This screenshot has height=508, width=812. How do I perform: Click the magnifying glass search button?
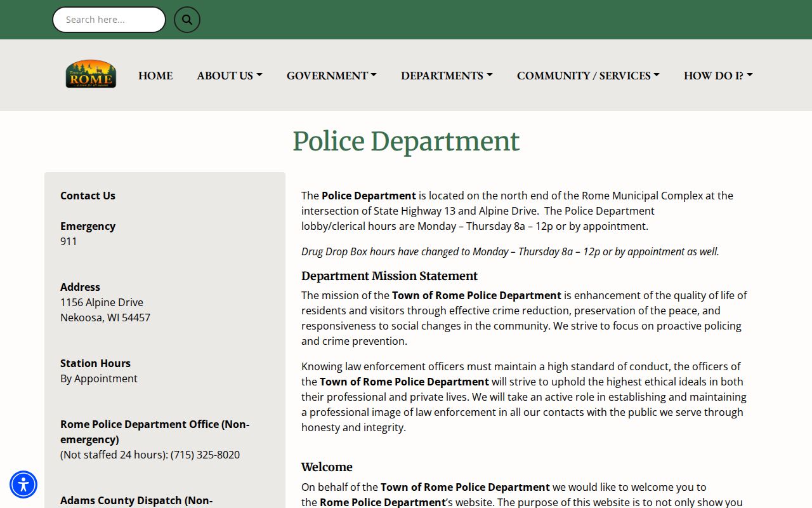coord(187,20)
